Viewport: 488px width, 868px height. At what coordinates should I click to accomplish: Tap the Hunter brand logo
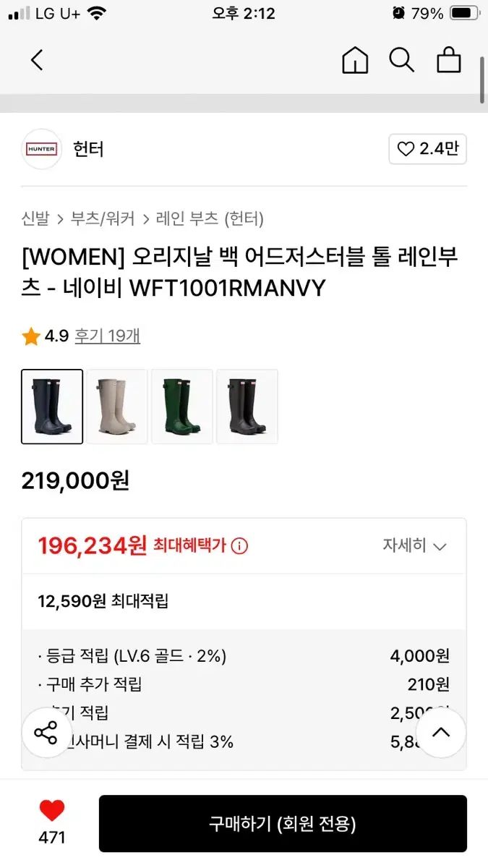click(x=42, y=149)
